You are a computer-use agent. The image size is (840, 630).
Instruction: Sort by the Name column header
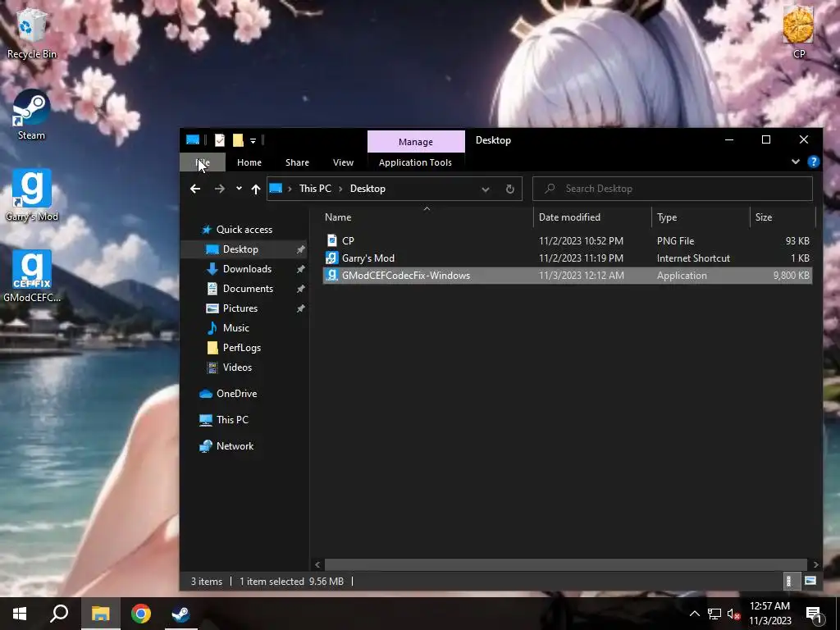point(427,217)
